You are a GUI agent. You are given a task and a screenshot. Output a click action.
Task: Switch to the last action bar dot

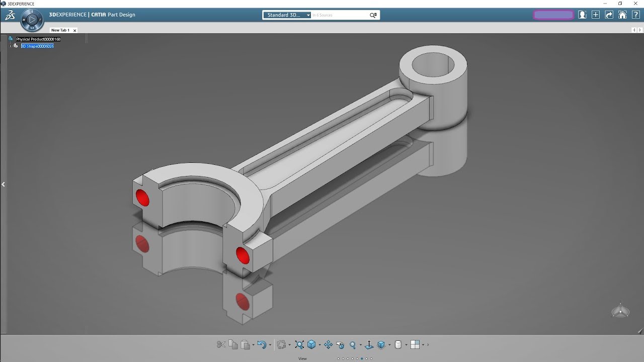click(371, 358)
